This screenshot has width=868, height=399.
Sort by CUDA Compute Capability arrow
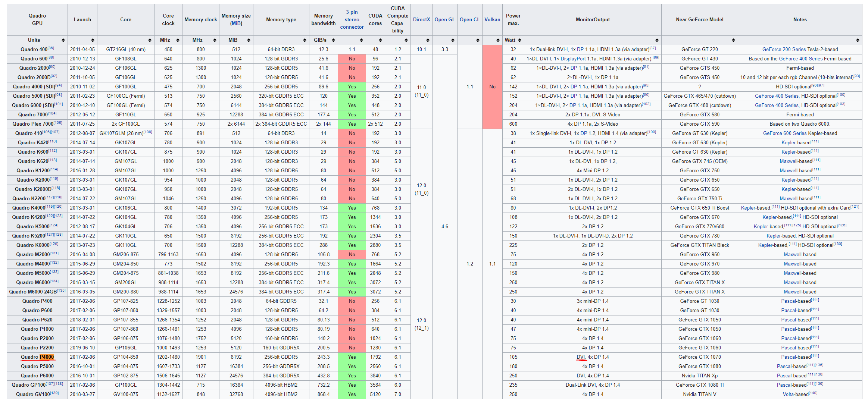pos(406,40)
